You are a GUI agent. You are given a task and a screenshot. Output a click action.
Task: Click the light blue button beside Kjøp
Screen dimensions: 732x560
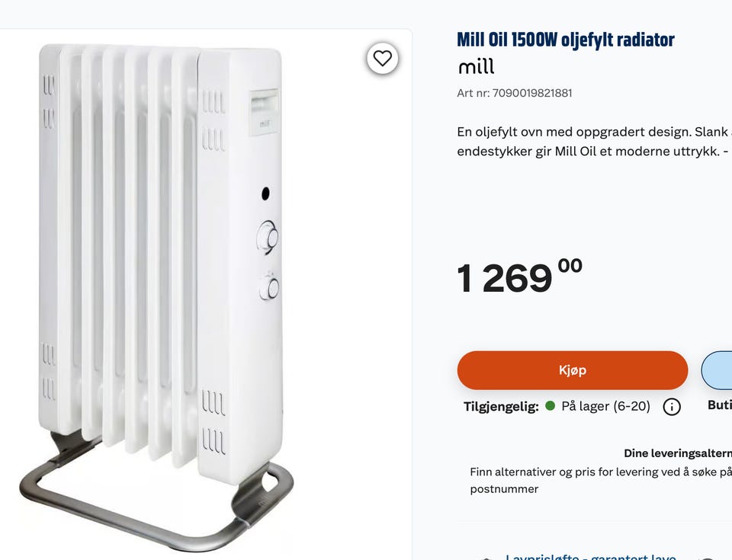coord(717,370)
